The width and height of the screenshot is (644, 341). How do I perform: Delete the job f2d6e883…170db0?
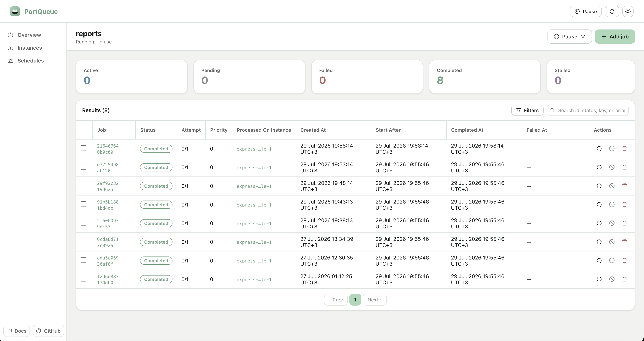[x=625, y=279]
